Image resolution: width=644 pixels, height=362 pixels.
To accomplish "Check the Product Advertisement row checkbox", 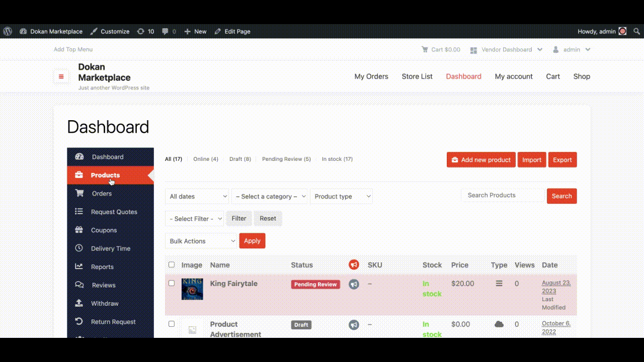I will pyautogui.click(x=172, y=324).
